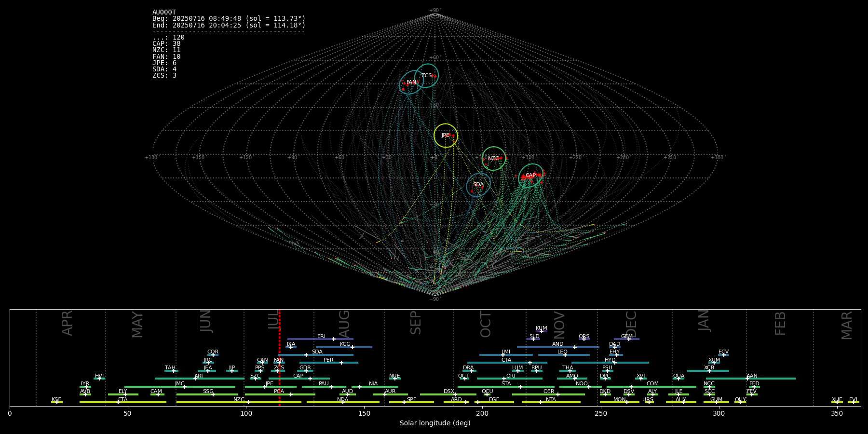Click the HYD shower bar in timeline
This screenshot has width=868, height=434.
(x=610, y=363)
